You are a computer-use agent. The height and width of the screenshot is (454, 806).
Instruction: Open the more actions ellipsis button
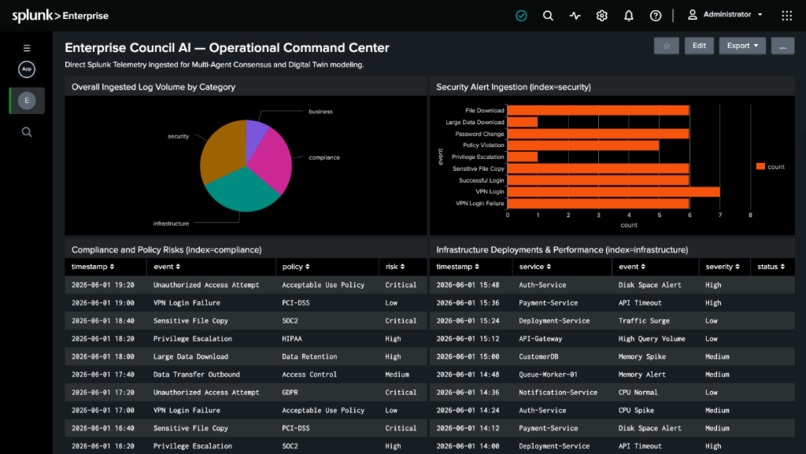tap(782, 46)
